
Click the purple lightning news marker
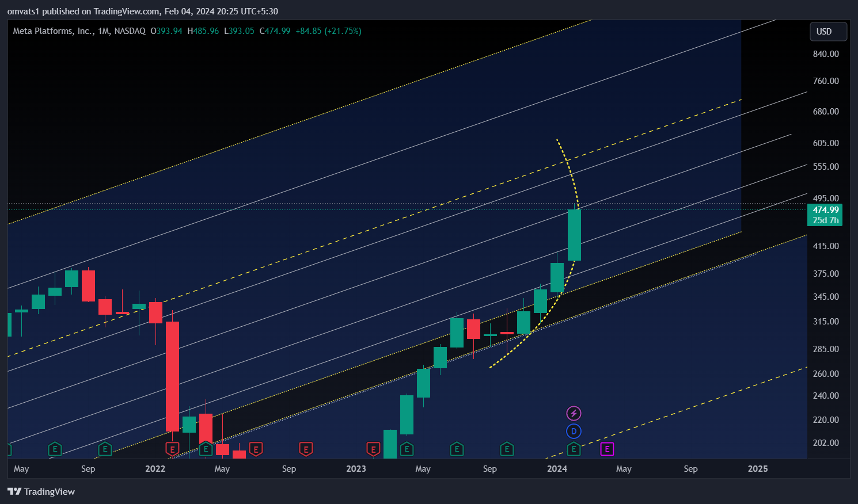[x=574, y=413]
